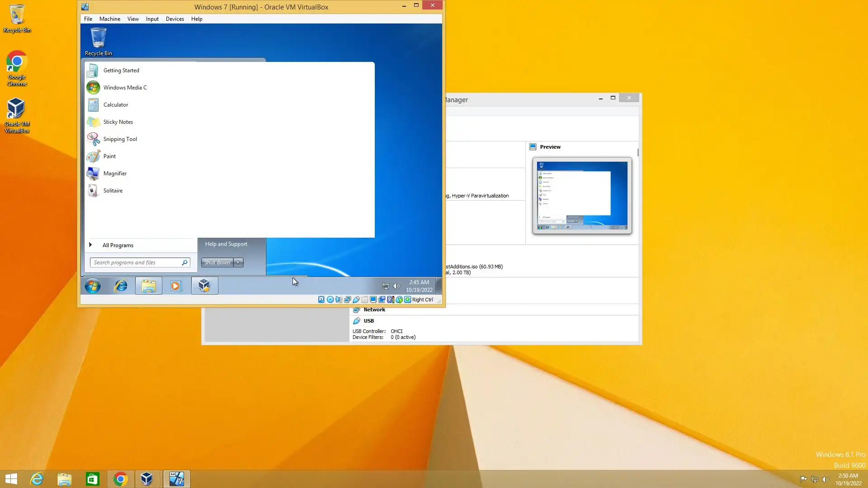
Task: Open the Shut down options arrow
Action: coord(238,263)
